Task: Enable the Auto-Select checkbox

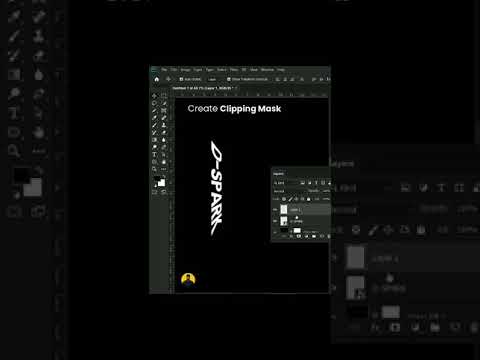Action: tap(181, 79)
